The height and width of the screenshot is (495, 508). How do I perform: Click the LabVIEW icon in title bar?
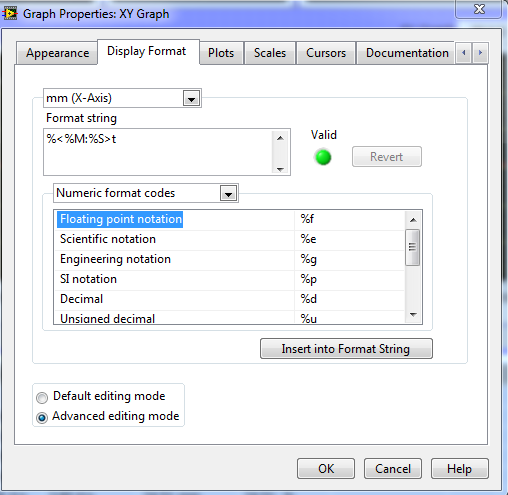coord(9,14)
